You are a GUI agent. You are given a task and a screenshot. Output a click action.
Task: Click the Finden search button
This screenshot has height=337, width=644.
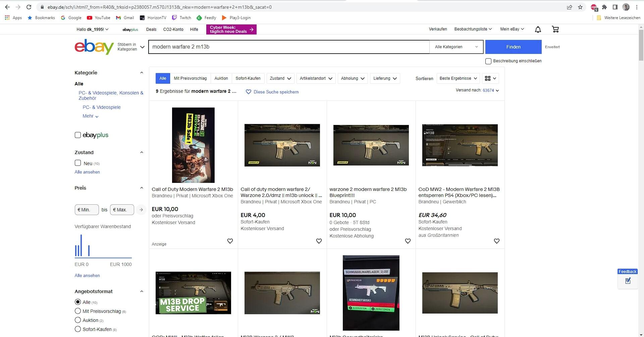[513, 47]
